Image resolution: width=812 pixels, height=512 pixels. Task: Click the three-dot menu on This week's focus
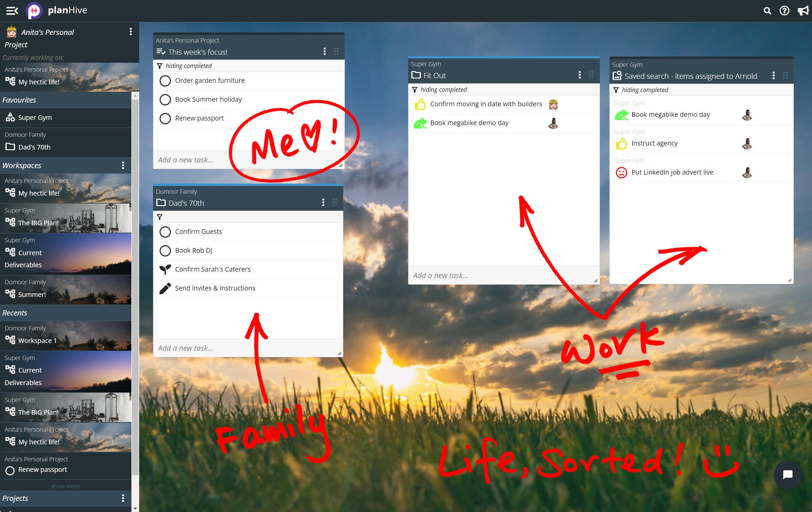[x=324, y=52]
